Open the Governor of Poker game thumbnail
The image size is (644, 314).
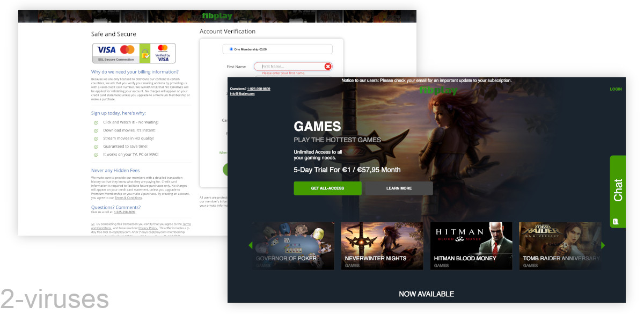point(293,246)
